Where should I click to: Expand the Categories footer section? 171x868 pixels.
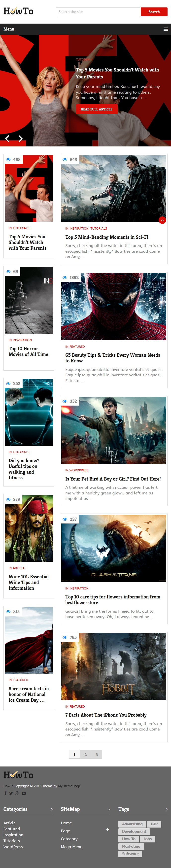pyautogui.click(x=52, y=809)
